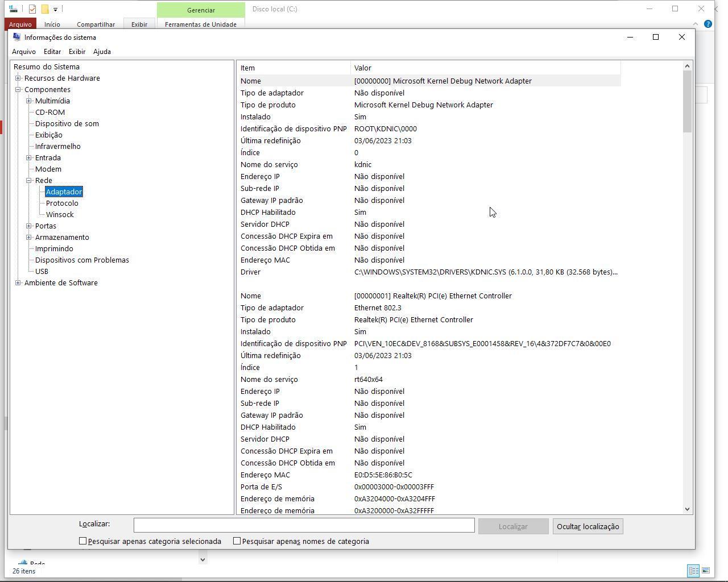Screen dimensions: 728x582
Task: Click the New Folder quick access icon
Action: pos(45,9)
